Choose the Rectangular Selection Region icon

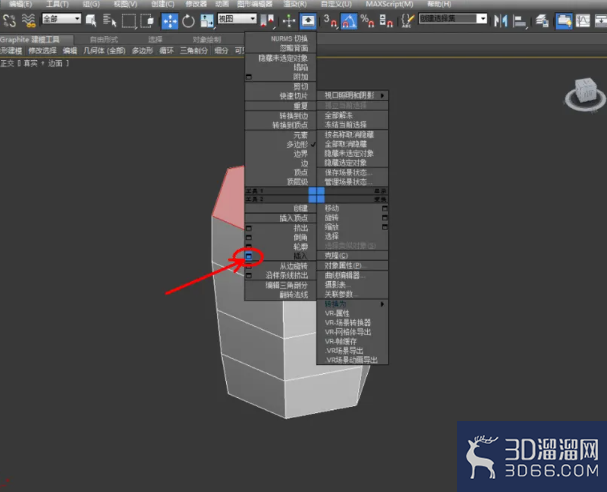[129, 21]
